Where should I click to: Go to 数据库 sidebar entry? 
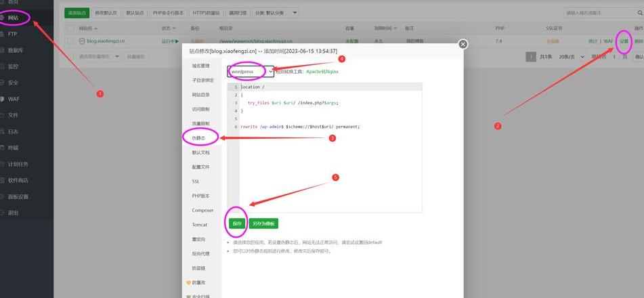[16, 50]
